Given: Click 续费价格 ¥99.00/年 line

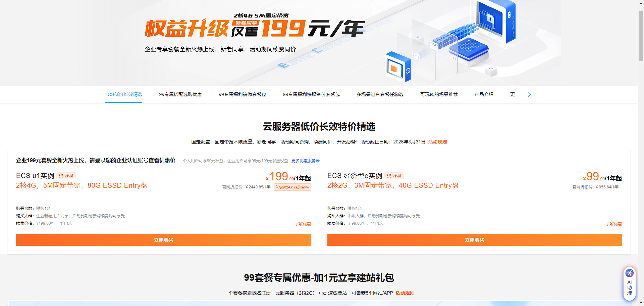Looking at the screenshot, I should tap(355, 223).
